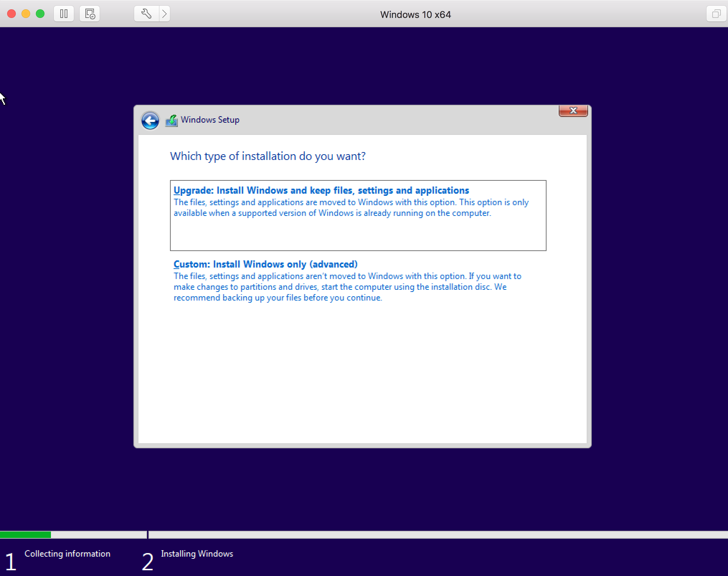Pause the virtual machine

(64, 14)
